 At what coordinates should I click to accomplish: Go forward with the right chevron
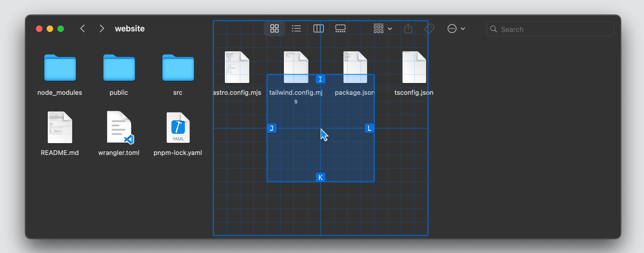(x=101, y=28)
